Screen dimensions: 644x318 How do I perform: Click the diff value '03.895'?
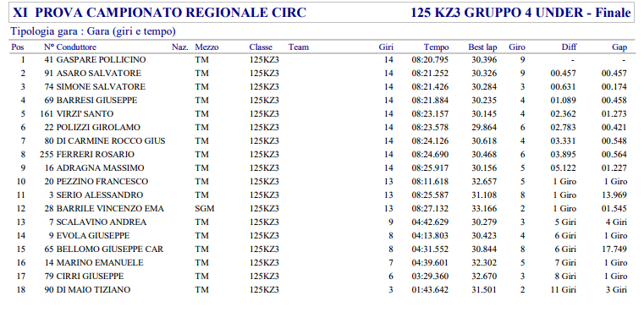coord(563,155)
